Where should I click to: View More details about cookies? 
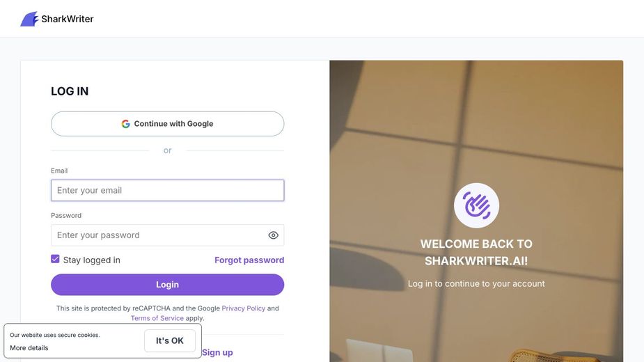coord(29,348)
